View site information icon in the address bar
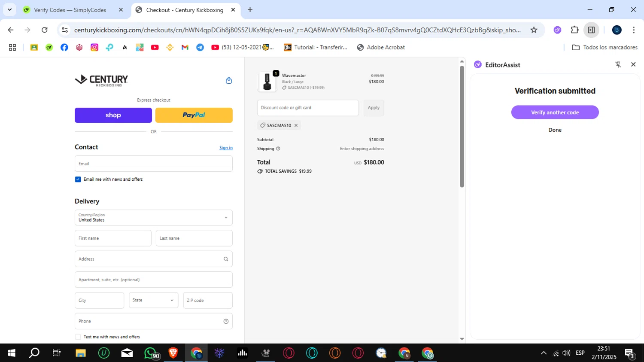This screenshot has height=362, width=644. point(65,30)
